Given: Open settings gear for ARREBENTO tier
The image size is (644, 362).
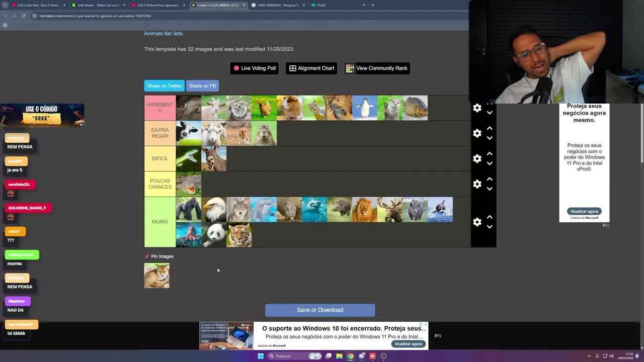Looking at the screenshot, I should pyautogui.click(x=477, y=108).
